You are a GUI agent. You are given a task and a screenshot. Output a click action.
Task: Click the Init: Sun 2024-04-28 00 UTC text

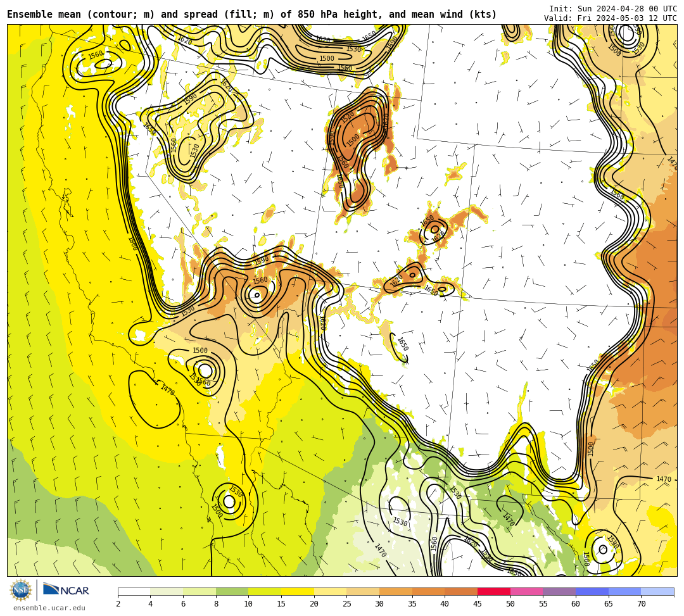point(613,9)
